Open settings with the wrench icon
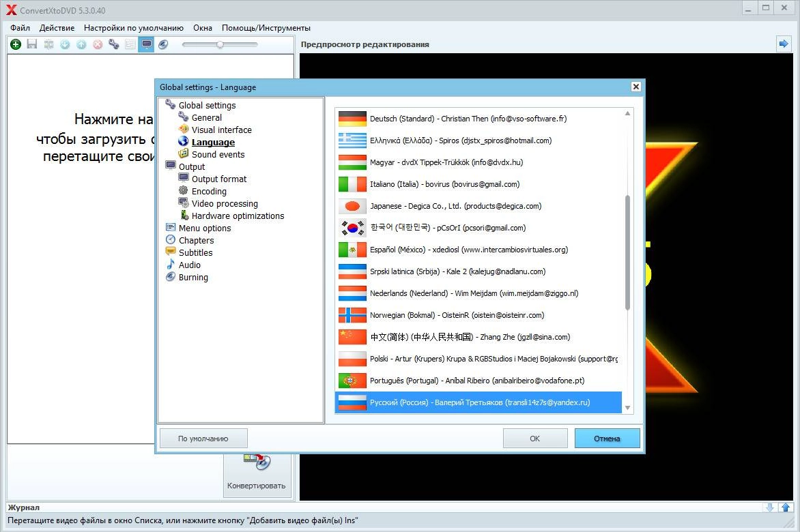Image resolution: width=800 pixels, height=532 pixels. [114, 44]
